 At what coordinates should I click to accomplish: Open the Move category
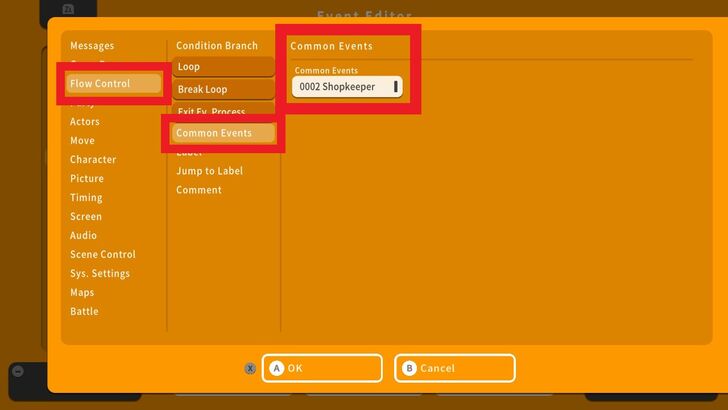coord(83,141)
